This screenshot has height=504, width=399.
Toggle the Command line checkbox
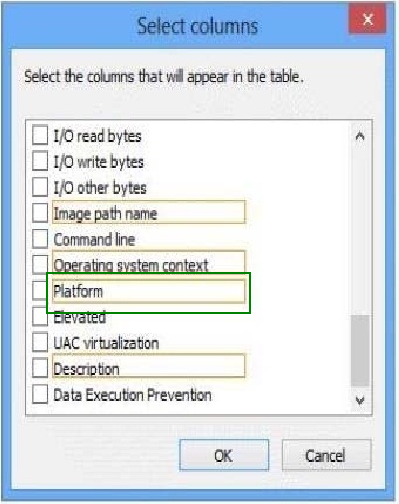40,239
